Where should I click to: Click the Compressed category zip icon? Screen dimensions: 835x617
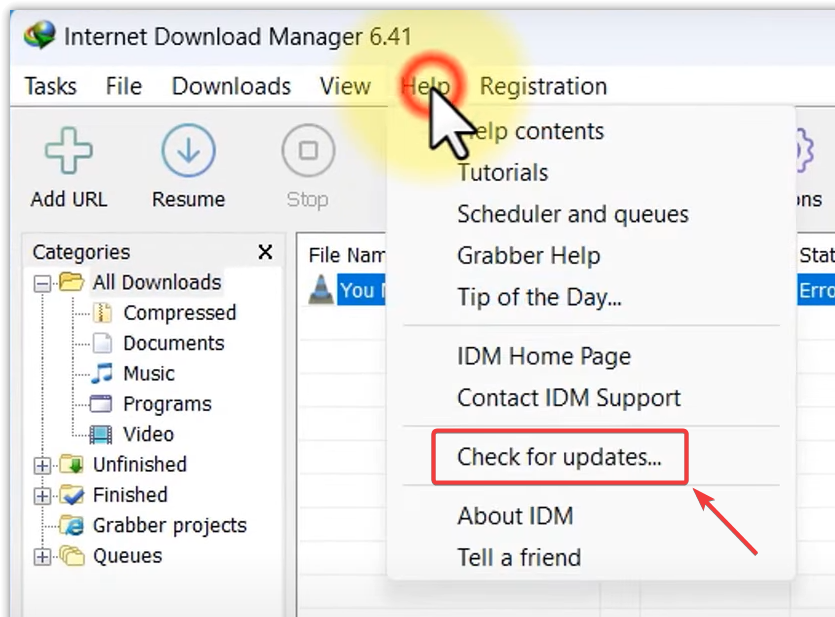[102, 313]
